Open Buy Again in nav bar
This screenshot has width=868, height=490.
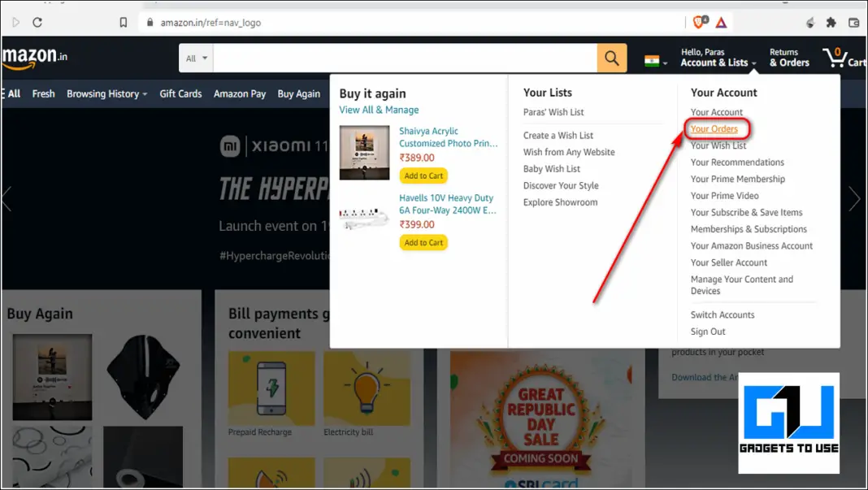(299, 93)
